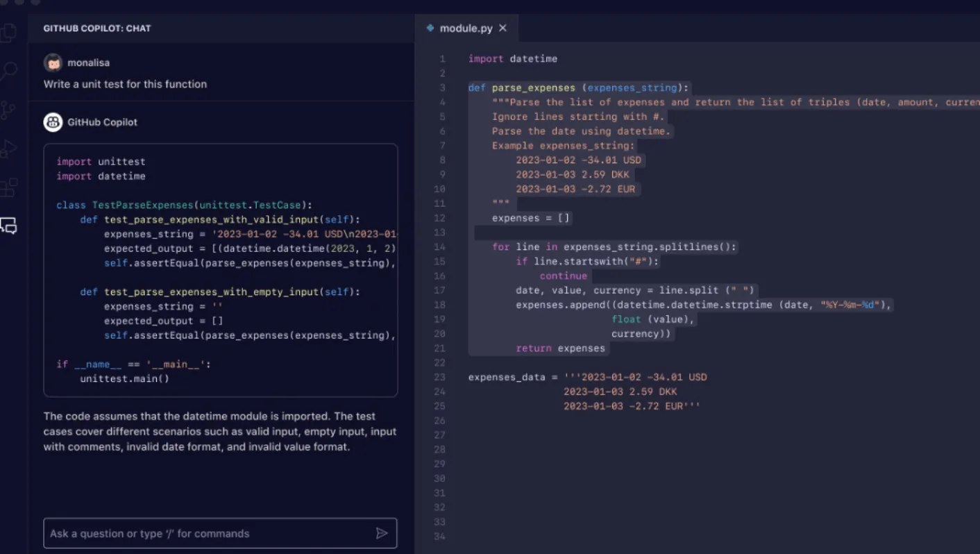This screenshot has width=980, height=554.
Task: Close the module.py editor tab
Action: point(502,28)
